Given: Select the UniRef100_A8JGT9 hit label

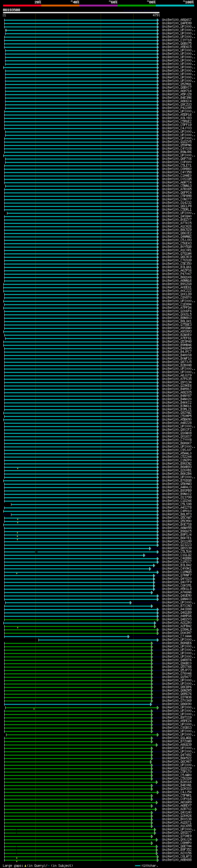Looking at the screenshot, I should coord(177,375).
